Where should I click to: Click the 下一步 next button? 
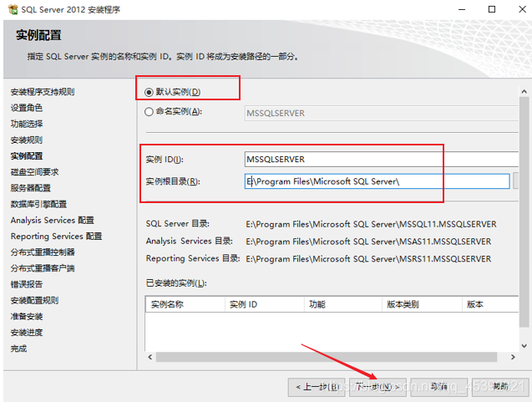[377, 387]
